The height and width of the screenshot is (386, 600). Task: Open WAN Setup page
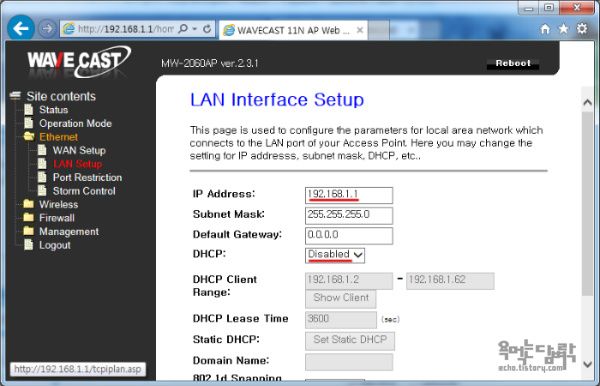[79, 150]
